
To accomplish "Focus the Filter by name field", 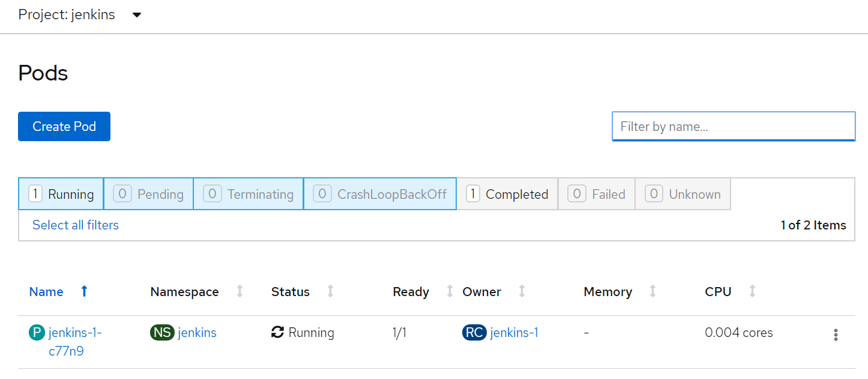I will pyautogui.click(x=733, y=126).
